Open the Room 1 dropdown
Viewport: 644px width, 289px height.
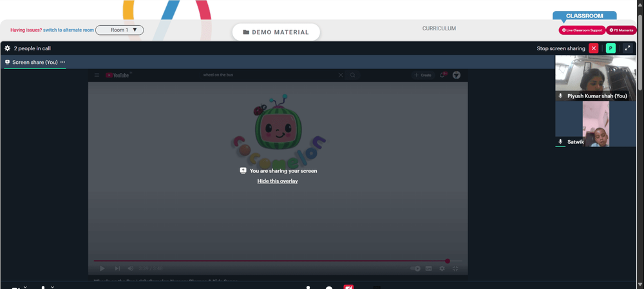(120, 30)
